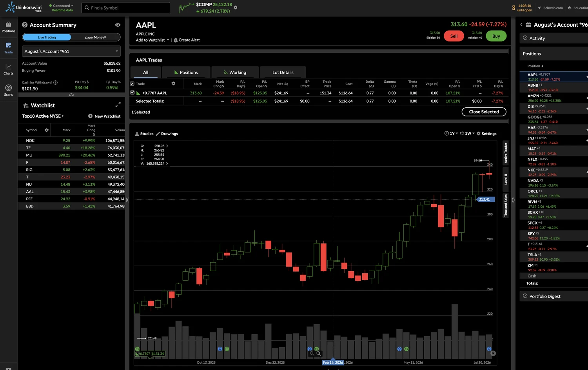The image size is (588, 370).
Task: Select NVDA in the Positions list
Action: [554, 183]
